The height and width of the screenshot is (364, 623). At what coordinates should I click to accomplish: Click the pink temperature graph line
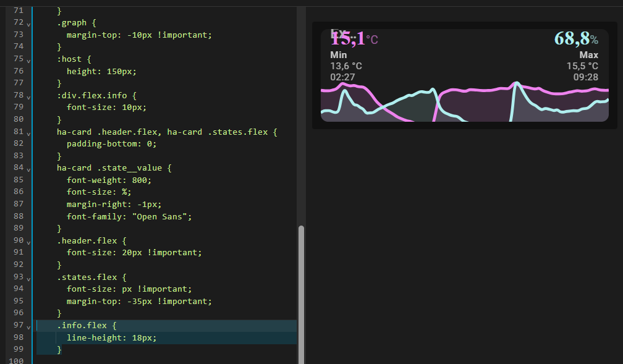coord(476,90)
